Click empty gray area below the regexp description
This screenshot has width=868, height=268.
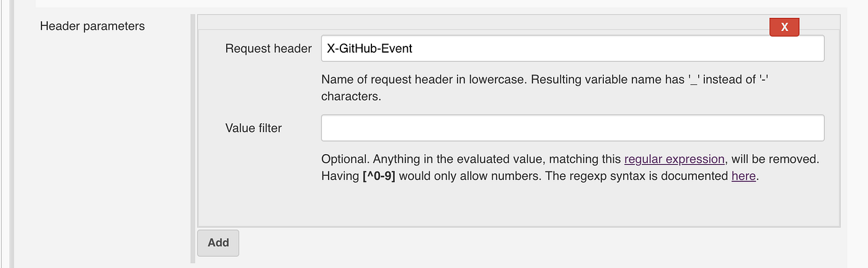(518, 204)
